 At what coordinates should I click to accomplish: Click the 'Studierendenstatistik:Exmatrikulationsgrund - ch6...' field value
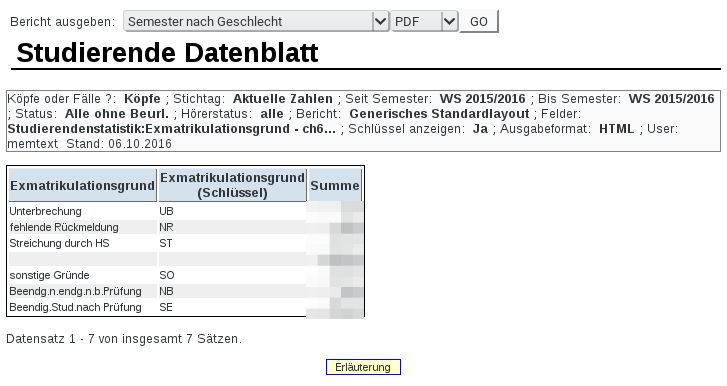point(172,128)
